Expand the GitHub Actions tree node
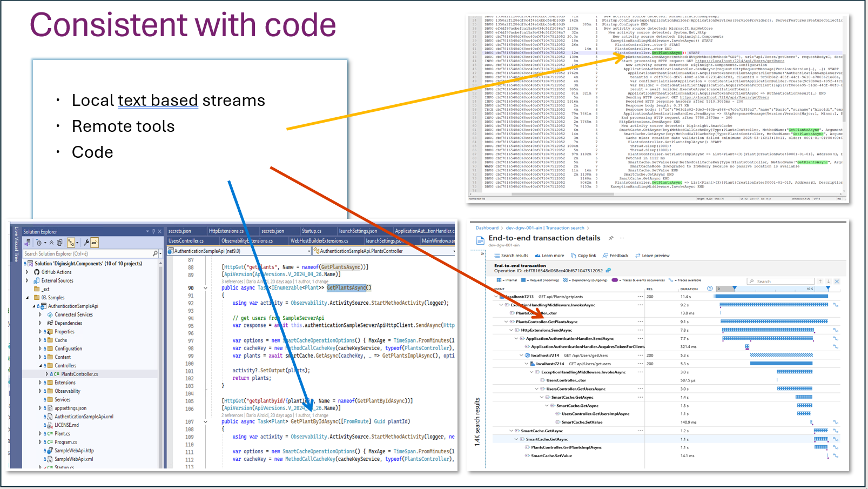The image size is (868, 489). click(x=27, y=272)
